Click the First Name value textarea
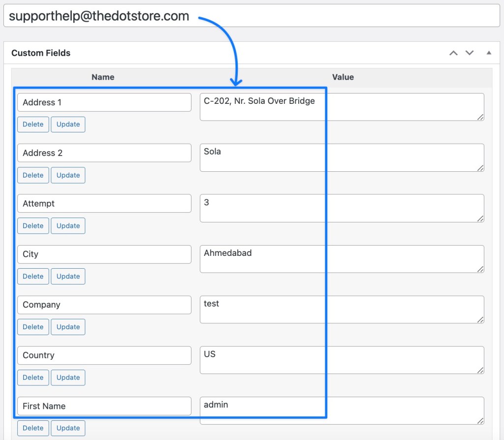This screenshot has height=440, width=504. click(342, 411)
